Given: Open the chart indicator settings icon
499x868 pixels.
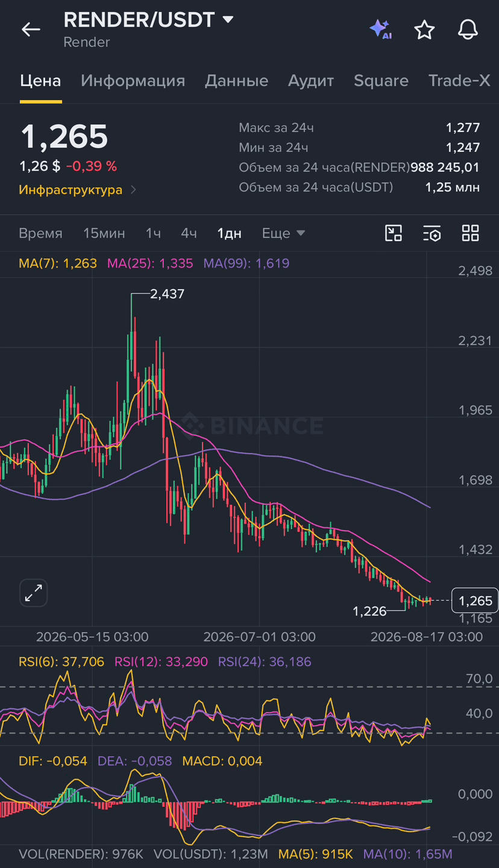Looking at the screenshot, I should click(x=432, y=233).
